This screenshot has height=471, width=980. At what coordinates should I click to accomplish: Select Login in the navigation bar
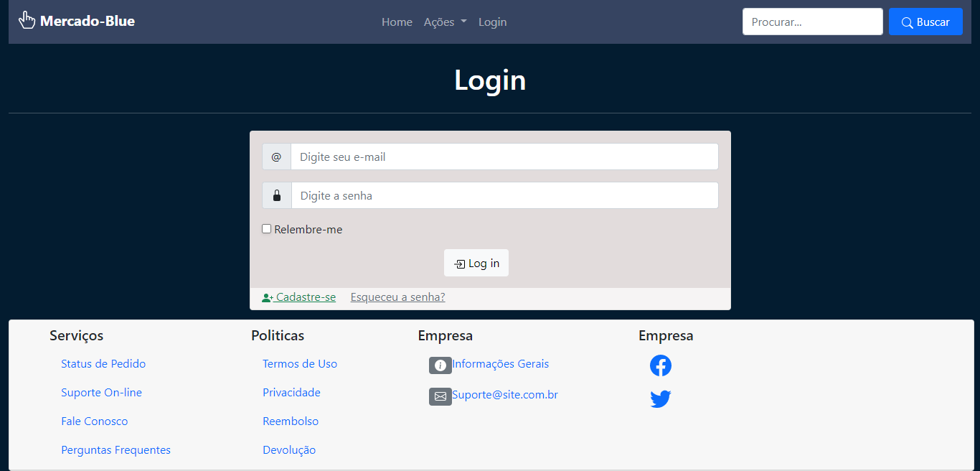click(492, 22)
